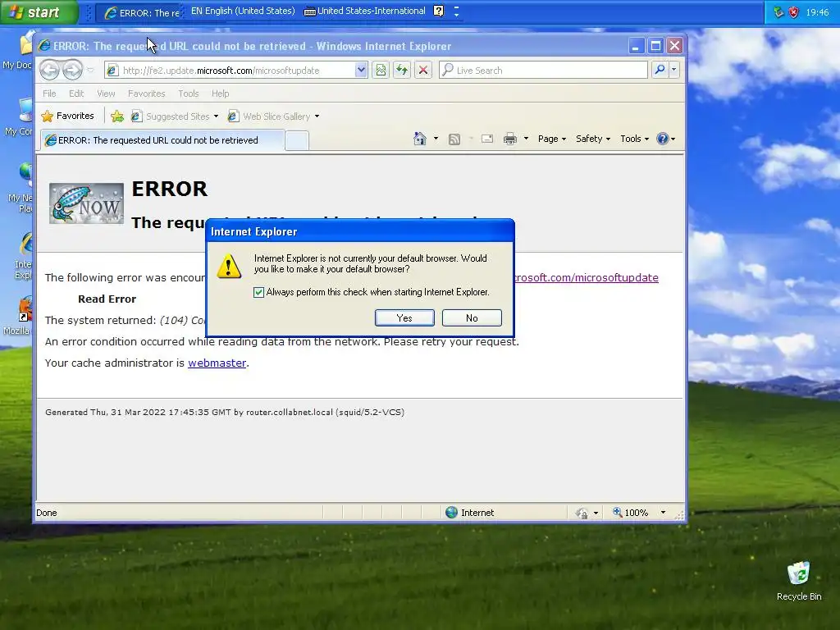Select the Recycle Bin desktop icon
The width and height of the screenshot is (840, 630).
pyautogui.click(x=799, y=581)
